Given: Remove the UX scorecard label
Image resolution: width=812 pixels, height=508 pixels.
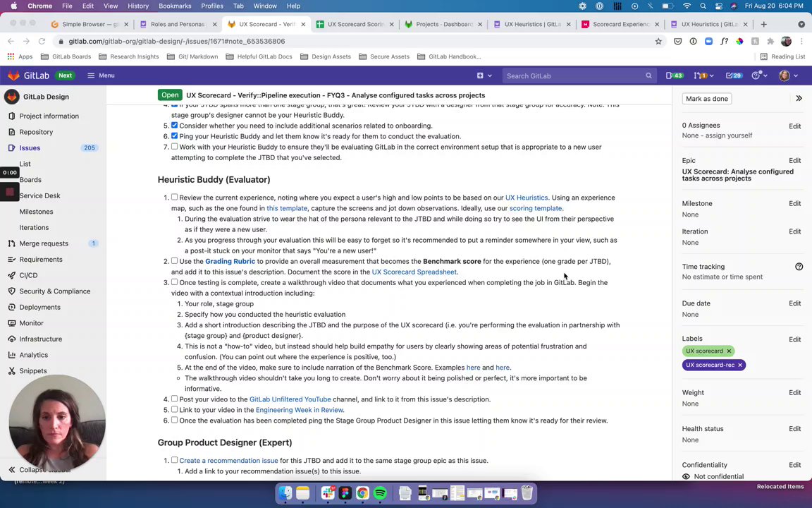Looking at the screenshot, I should point(729,351).
